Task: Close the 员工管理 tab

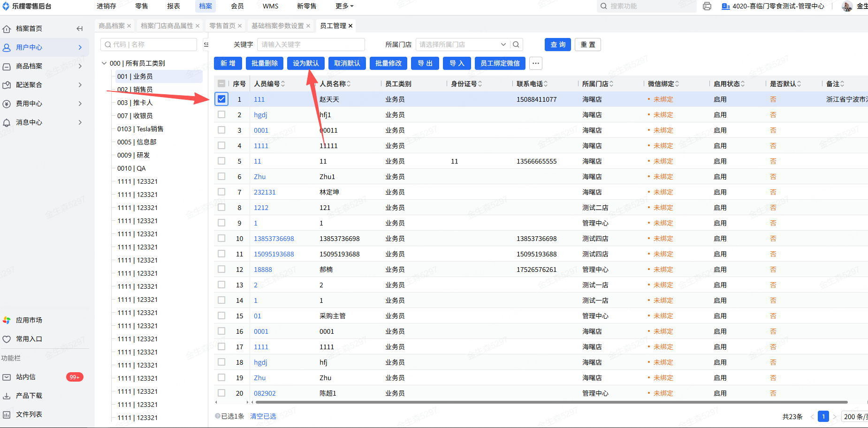Action: [350, 26]
